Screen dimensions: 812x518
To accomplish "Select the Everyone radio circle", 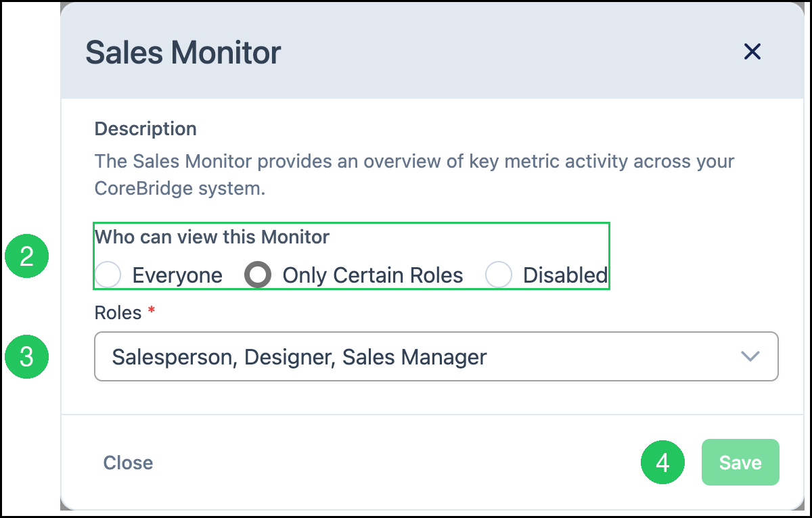I will [108, 275].
